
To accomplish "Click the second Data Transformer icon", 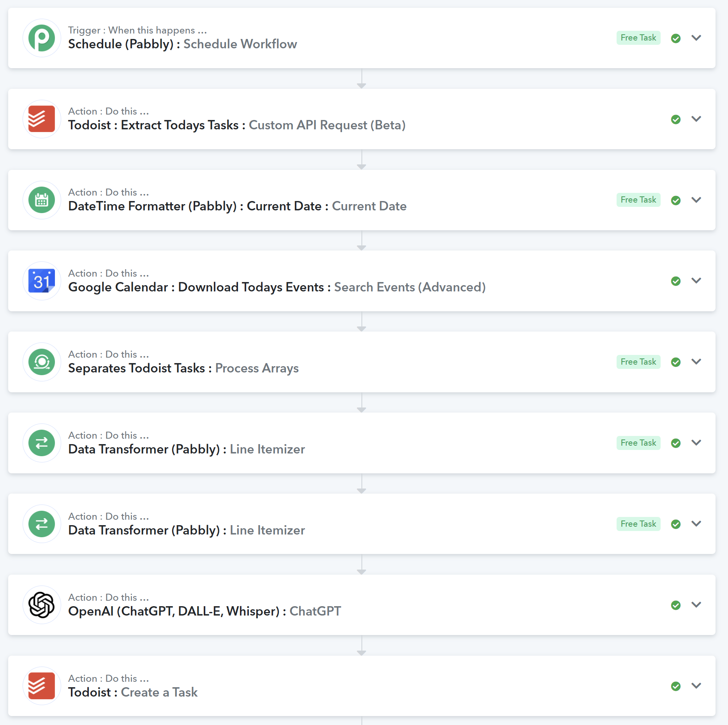I will click(x=42, y=524).
